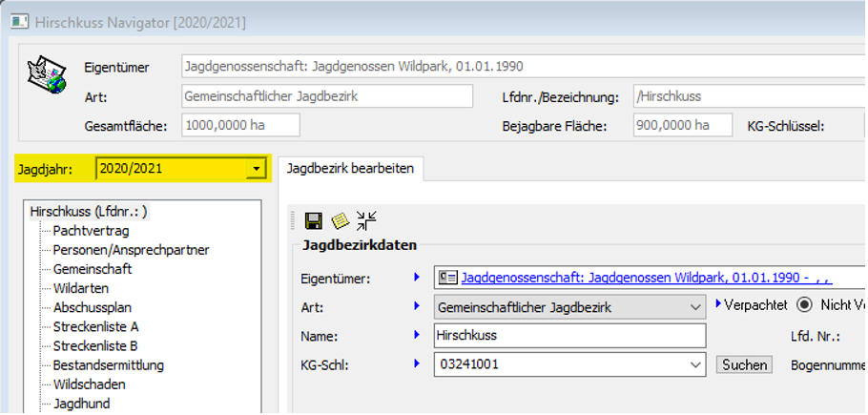
Task: Click blue arrow next to KG-Schl label
Action: click(x=416, y=363)
